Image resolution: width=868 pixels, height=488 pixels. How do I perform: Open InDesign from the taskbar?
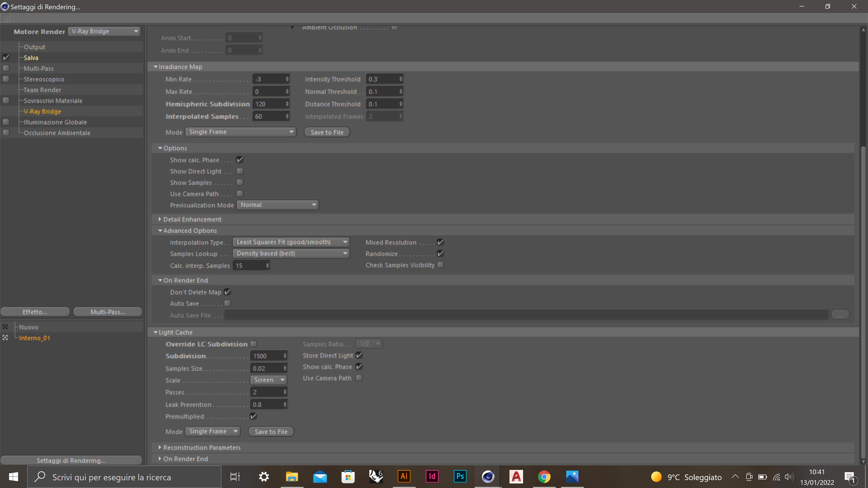(x=432, y=476)
